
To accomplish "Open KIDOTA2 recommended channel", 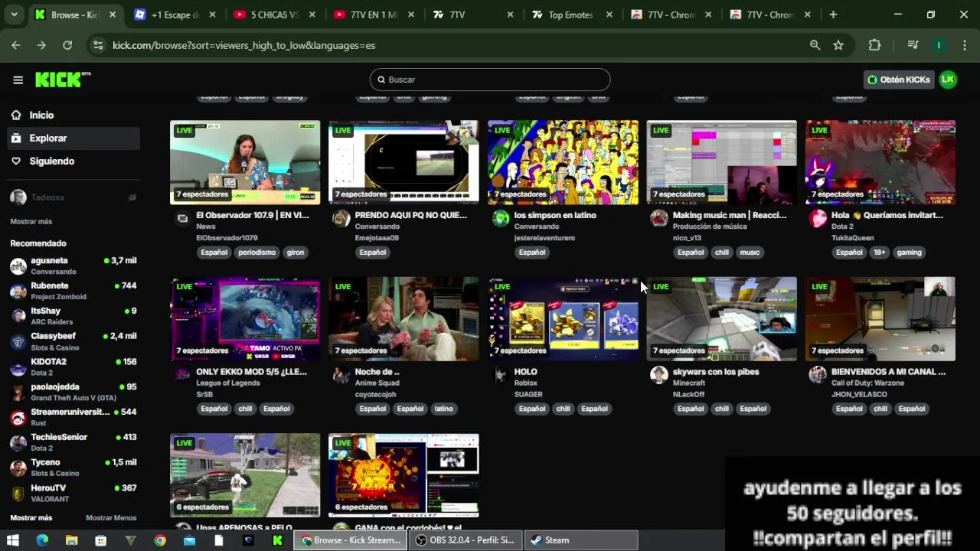I will pos(73,367).
